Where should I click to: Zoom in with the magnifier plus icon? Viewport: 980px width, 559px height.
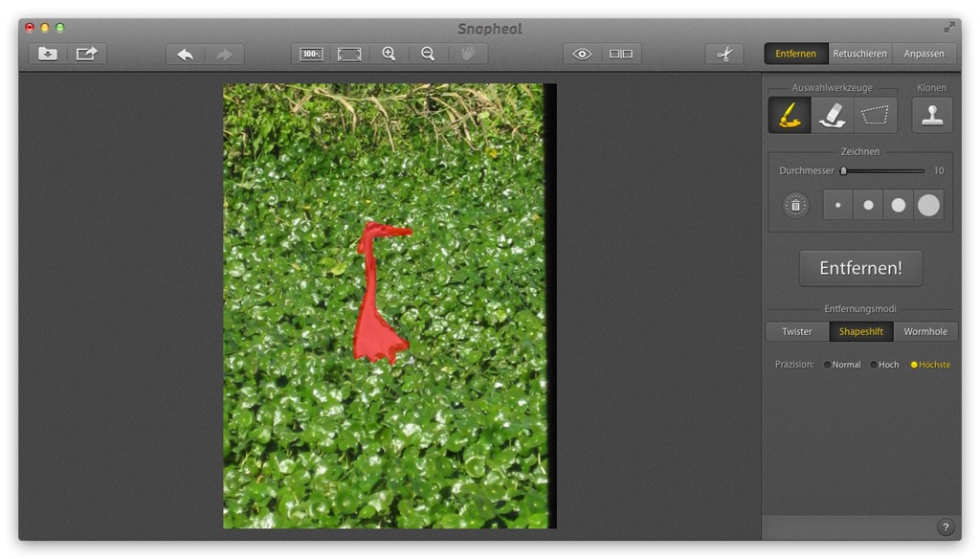[389, 54]
